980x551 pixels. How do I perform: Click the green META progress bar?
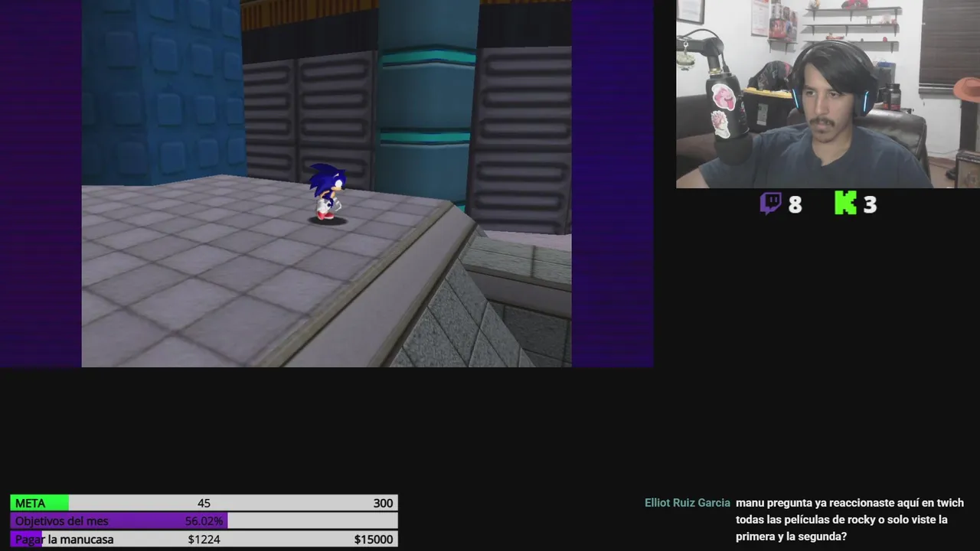click(204, 503)
